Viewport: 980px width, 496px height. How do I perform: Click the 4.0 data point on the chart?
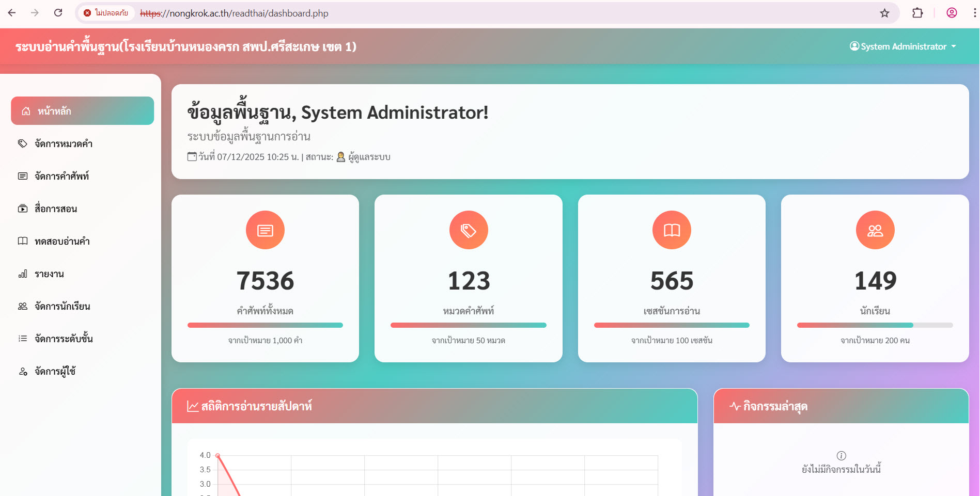point(218,455)
